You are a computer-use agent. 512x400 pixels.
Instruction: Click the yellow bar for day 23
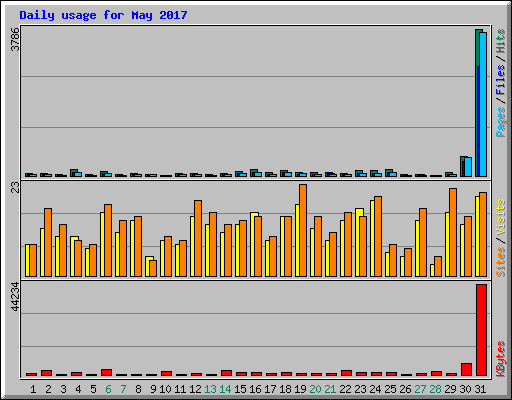coord(358,242)
